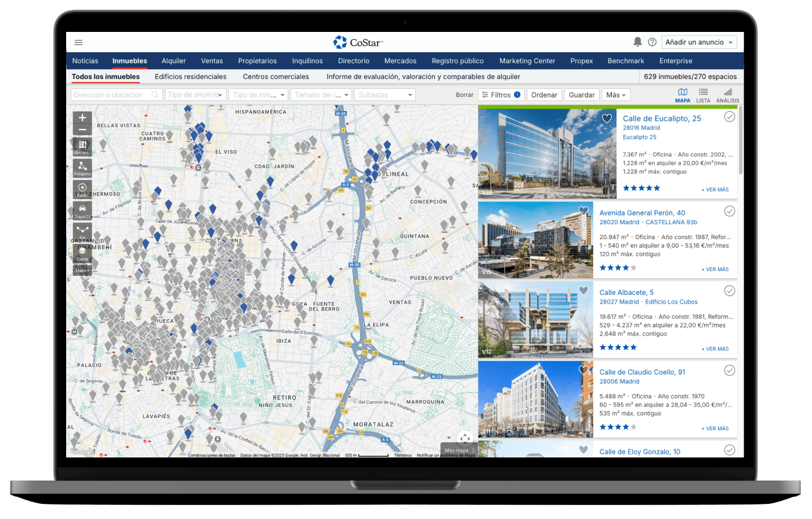Screen dimensions: 812x519
Task: Activate the Radio search tool
Action: tap(82, 188)
